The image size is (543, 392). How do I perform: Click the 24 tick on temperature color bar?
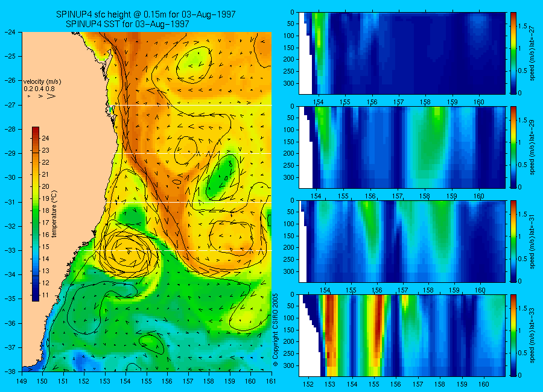(45, 138)
